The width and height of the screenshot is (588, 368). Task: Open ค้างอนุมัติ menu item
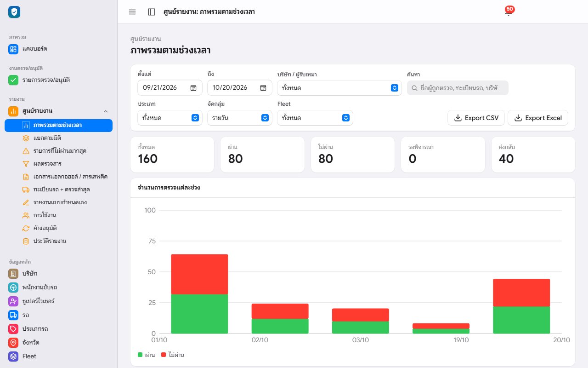pos(58,228)
